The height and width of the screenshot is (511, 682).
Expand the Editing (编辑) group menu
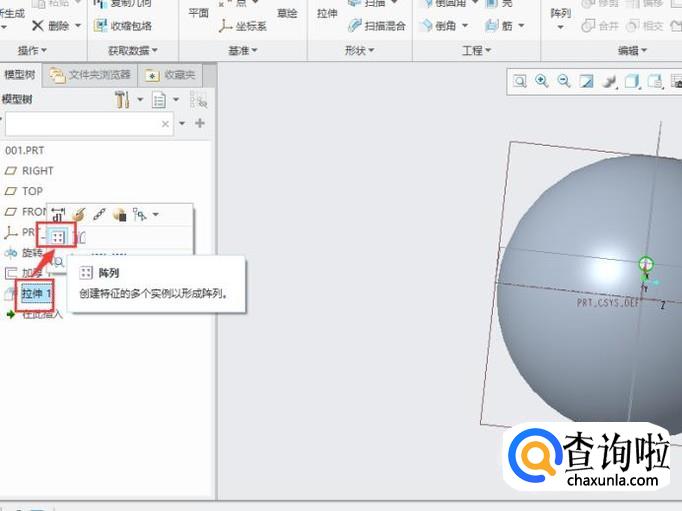pyautogui.click(x=632, y=51)
